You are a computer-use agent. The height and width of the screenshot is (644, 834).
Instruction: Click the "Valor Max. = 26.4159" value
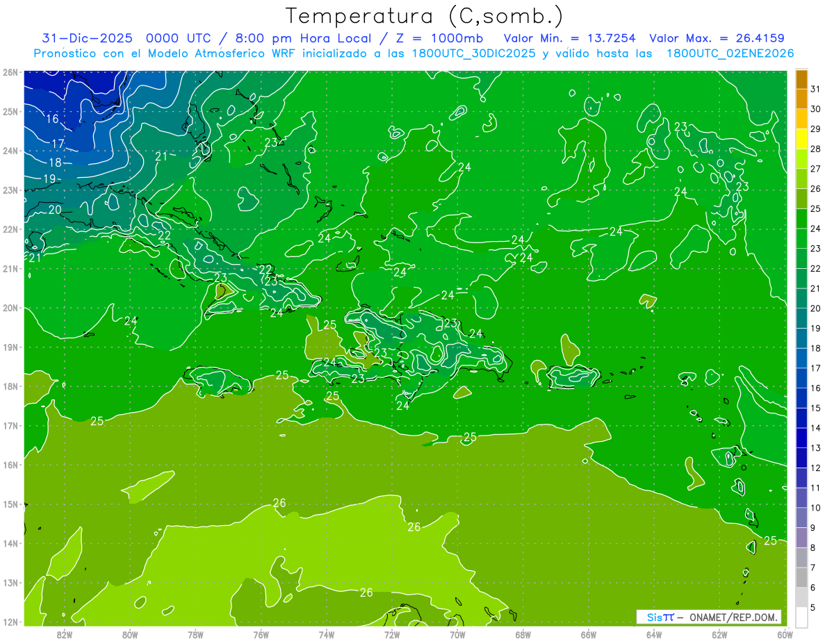click(717, 38)
